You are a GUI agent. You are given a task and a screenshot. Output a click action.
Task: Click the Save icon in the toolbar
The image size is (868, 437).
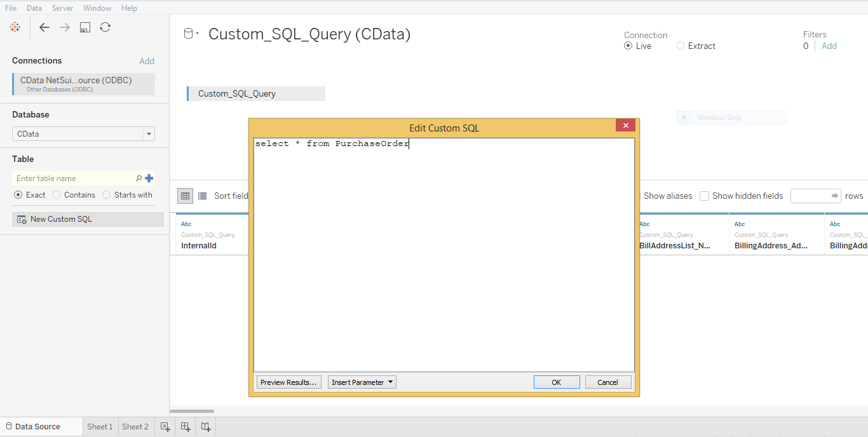click(85, 27)
